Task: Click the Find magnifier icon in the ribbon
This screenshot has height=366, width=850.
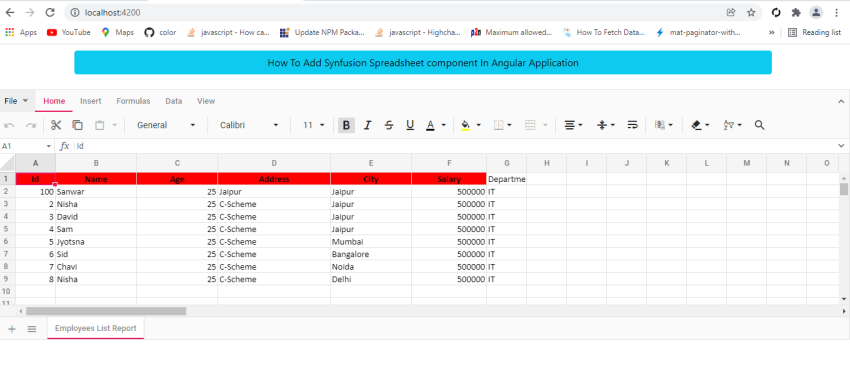Action: pos(759,125)
